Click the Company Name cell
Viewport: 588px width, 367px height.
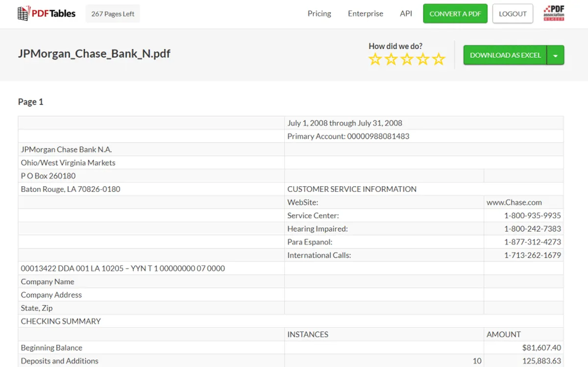[151, 282]
